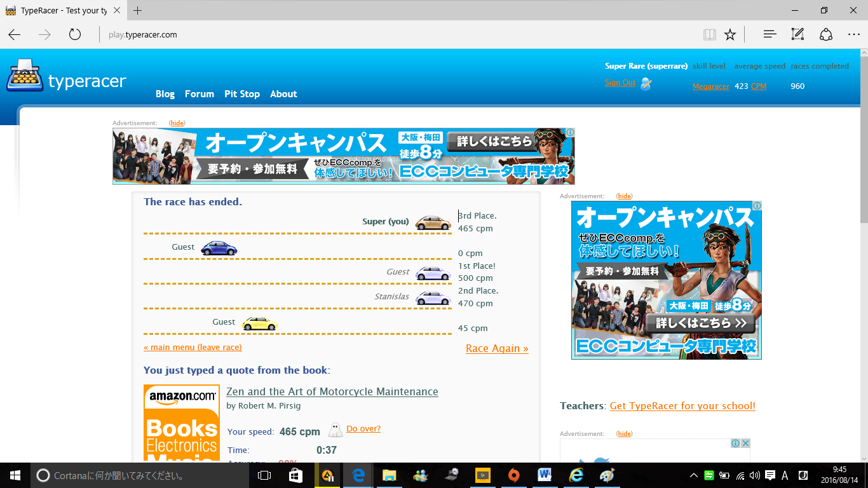Open Microsoft Word from the taskbar
This screenshot has width=868, height=488.
(545, 475)
